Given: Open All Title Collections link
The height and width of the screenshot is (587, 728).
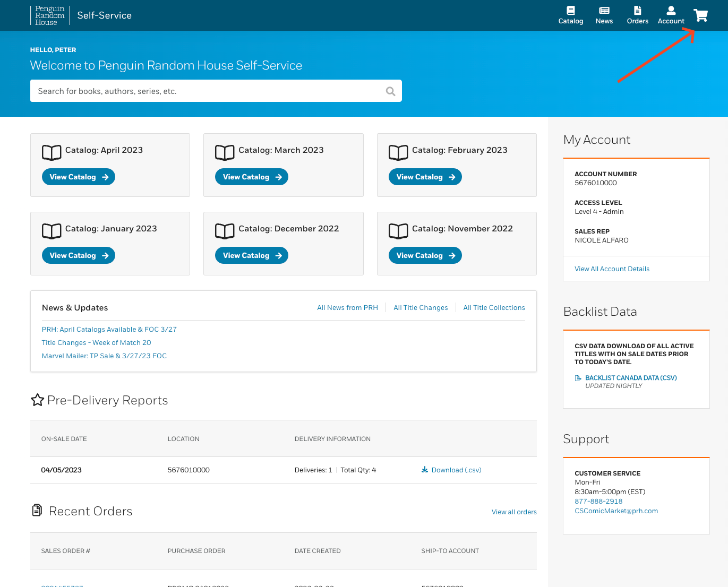Looking at the screenshot, I should pos(494,308).
